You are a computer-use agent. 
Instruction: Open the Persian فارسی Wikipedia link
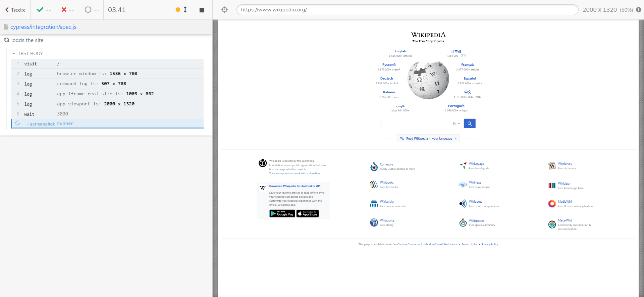pyautogui.click(x=400, y=106)
